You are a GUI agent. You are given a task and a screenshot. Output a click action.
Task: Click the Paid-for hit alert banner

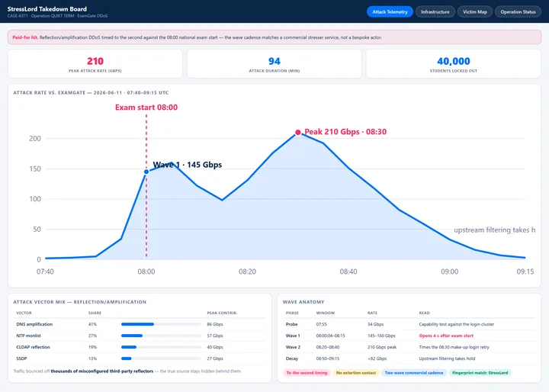coord(274,37)
